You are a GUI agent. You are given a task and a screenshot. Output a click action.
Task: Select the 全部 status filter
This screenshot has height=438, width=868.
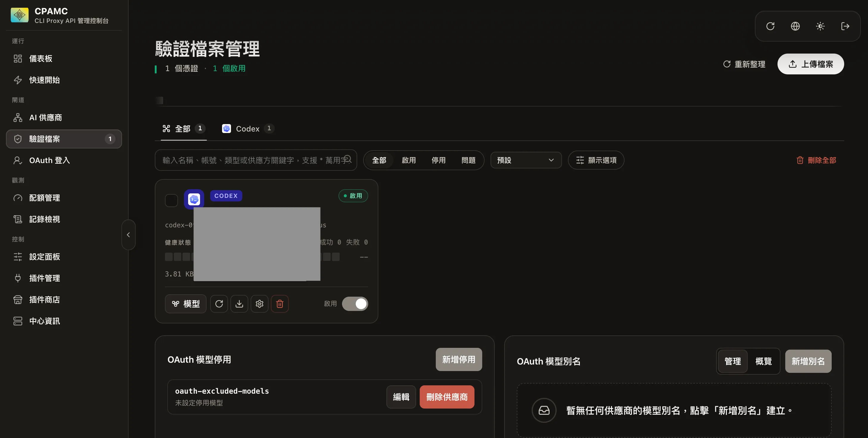point(379,160)
